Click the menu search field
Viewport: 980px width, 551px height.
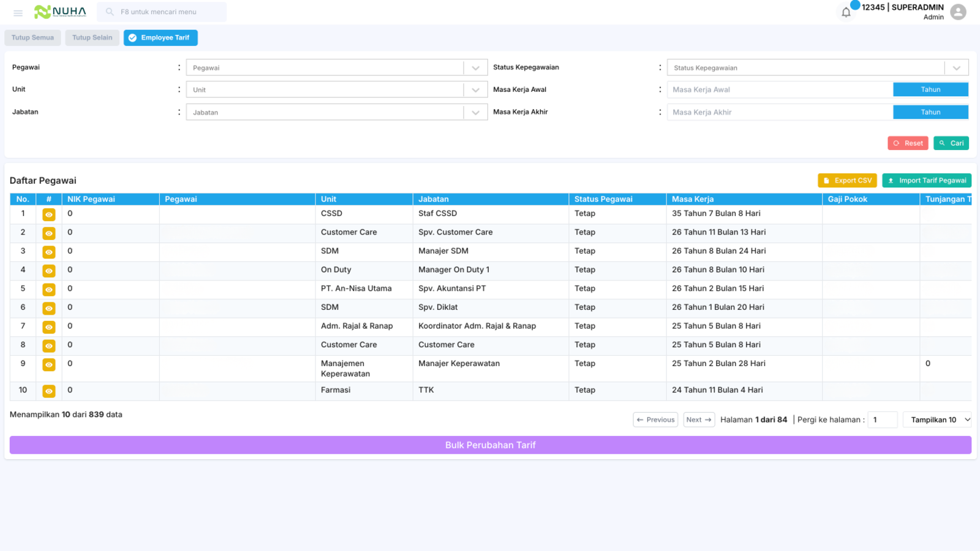(162, 12)
